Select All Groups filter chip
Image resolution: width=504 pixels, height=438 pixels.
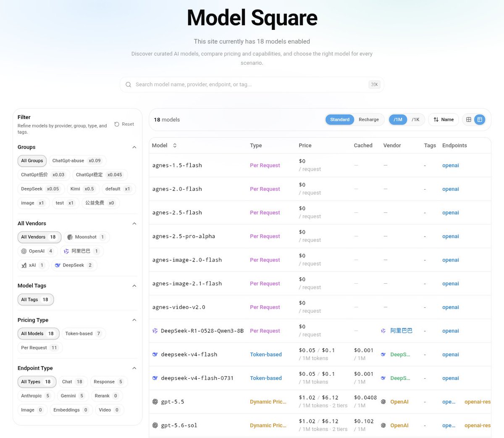click(x=32, y=161)
